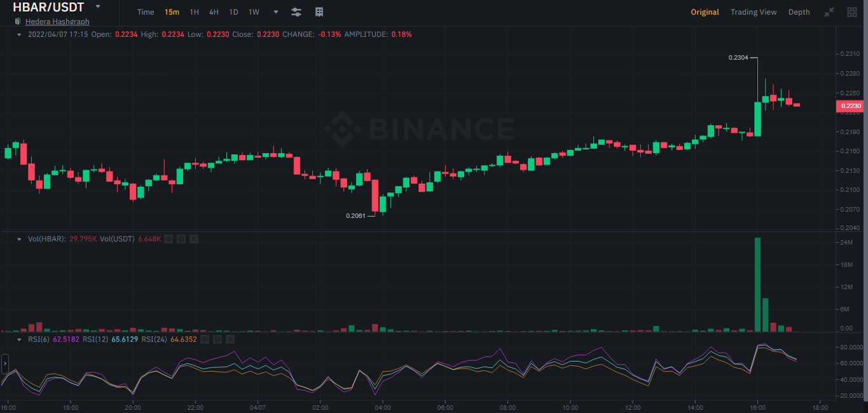Click the 0.2310 label on price axis
This screenshot has width=868, height=413.
tap(850, 55)
